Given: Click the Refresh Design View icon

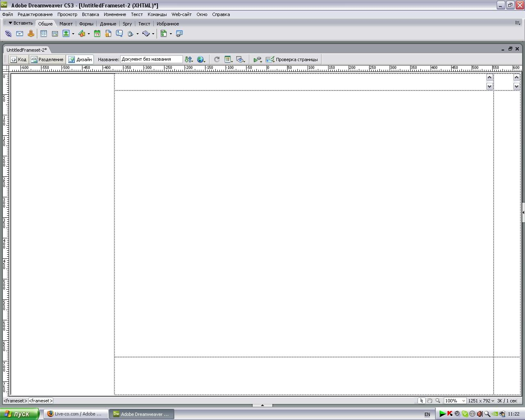Looking at the screenshot, I should [217, 59].
